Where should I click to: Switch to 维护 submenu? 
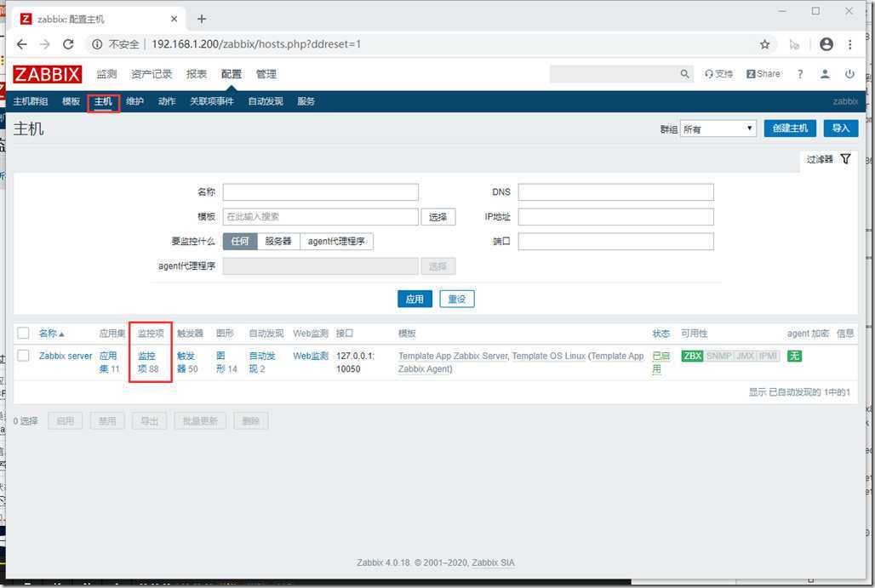coord(135,101)
